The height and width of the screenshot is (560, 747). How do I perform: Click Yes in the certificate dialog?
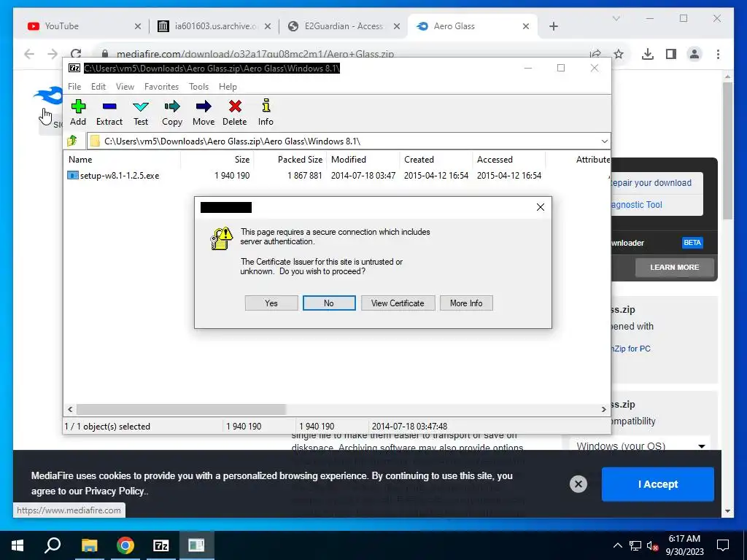[271, 303]
